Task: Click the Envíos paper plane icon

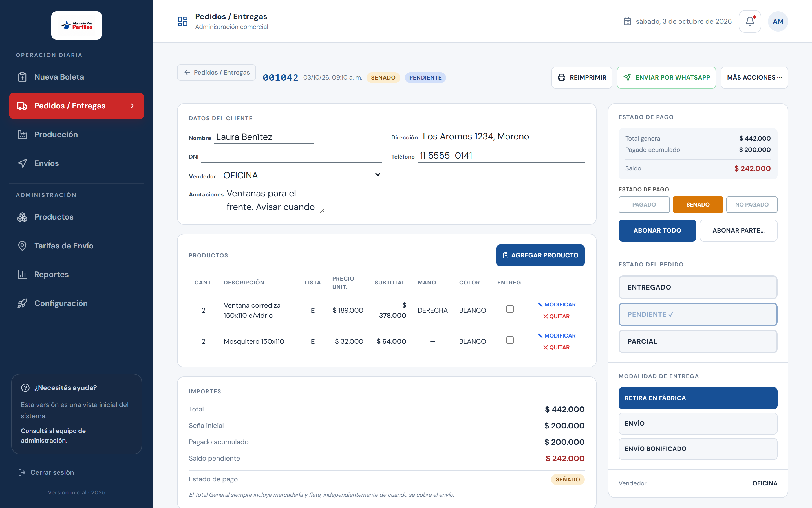Action: (x=22, y=163)
